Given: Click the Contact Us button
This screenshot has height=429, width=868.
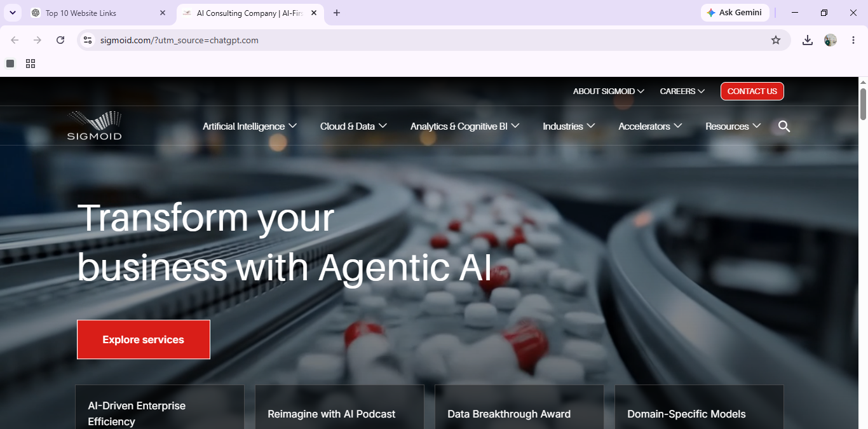Looking at the screenshot, I should point(752,92).
